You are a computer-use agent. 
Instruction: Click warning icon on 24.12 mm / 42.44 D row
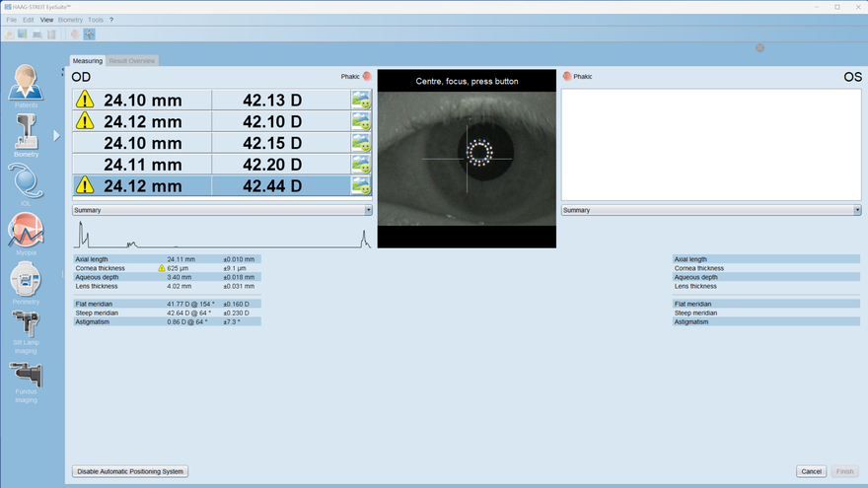click(85, 185)
